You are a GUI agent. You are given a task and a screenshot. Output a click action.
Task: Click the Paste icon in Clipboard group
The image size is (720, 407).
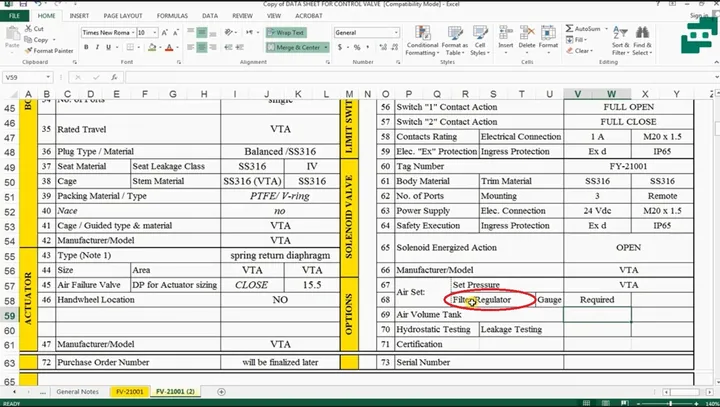point(12,37)
